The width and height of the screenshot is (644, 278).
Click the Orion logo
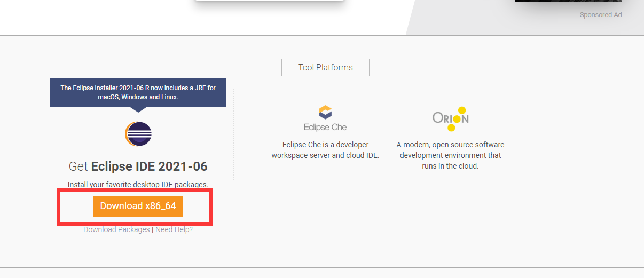click(x=451, y=118)
